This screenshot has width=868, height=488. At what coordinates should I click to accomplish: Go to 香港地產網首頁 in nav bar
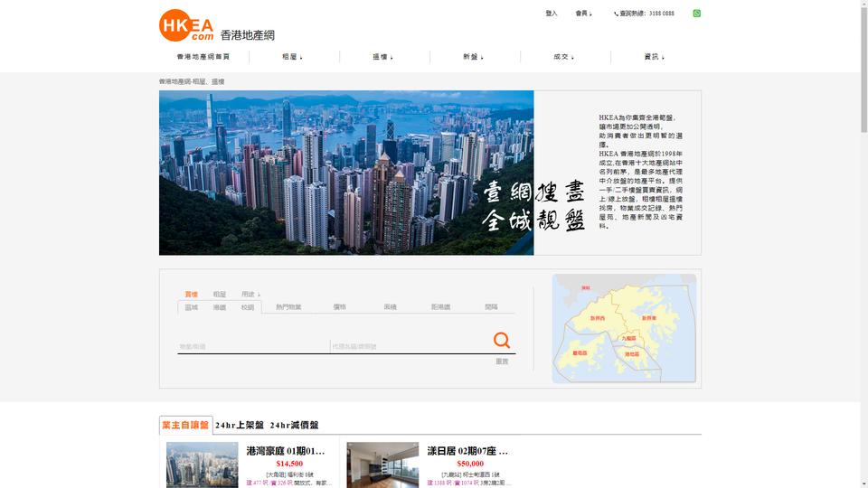coord(203,56)
